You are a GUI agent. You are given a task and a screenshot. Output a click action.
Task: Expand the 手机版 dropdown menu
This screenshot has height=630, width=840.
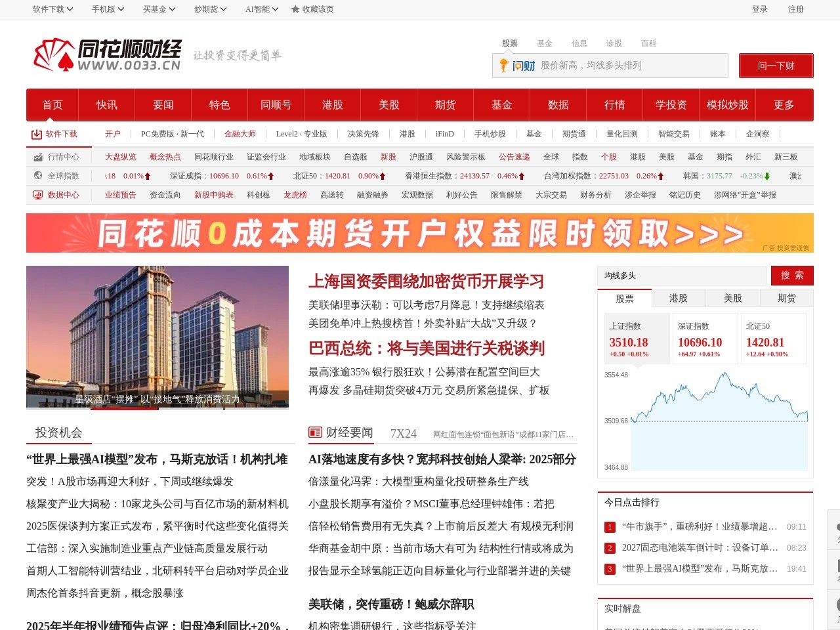coord(108,9)
